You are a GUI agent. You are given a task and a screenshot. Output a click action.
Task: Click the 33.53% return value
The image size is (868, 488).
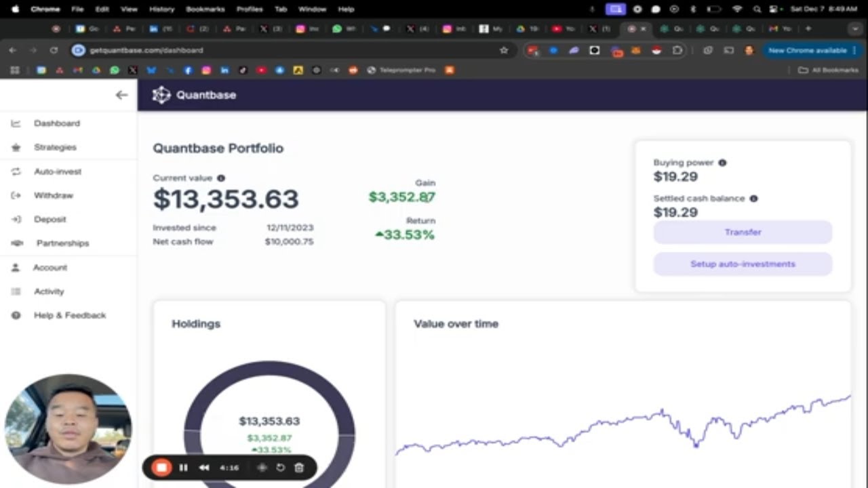click(405, 235)
